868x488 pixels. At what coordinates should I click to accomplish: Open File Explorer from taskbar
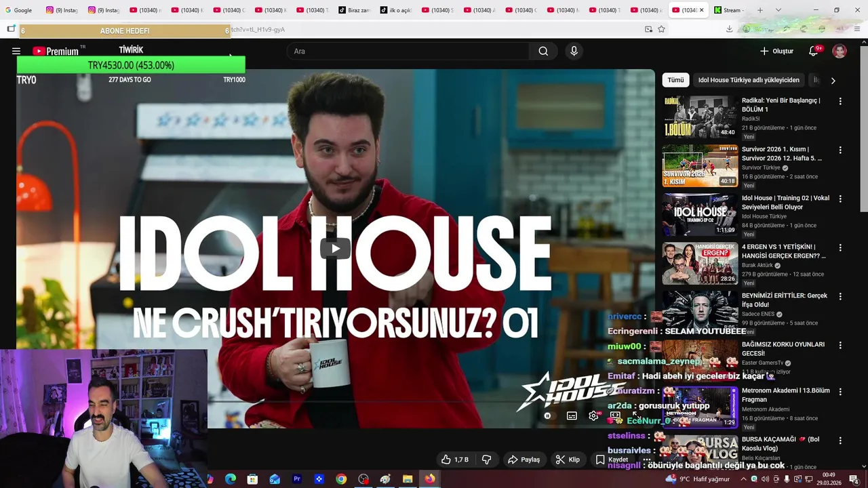[408, 479]
